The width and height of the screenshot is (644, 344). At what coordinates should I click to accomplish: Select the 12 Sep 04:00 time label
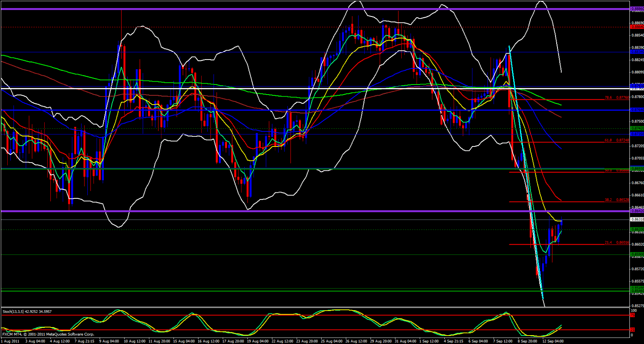tap(553, 341)
